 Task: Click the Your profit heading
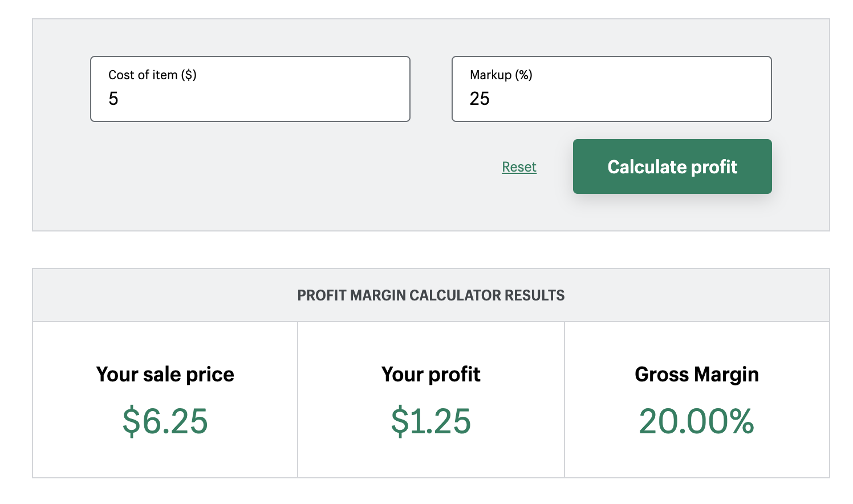coord(430,375)
